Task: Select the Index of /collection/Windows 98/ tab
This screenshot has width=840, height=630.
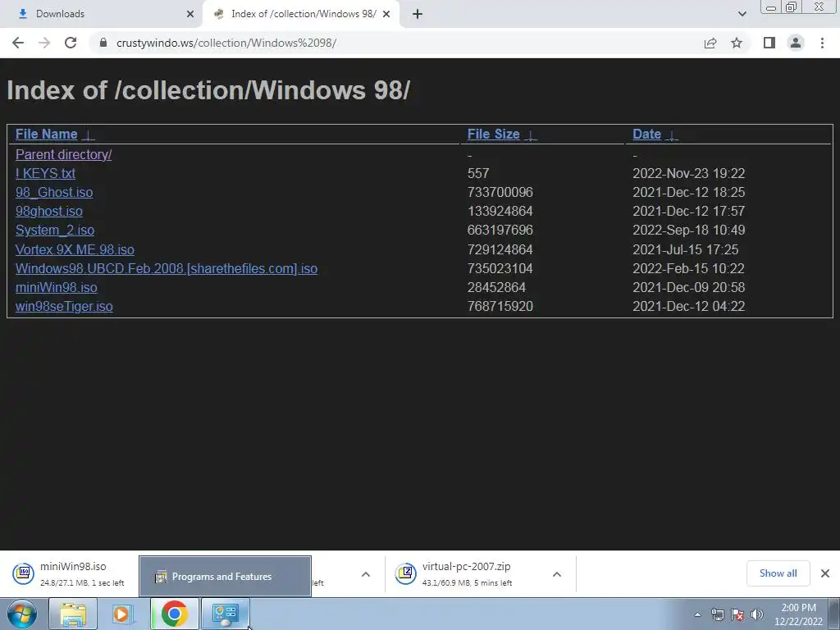Action: [x=300, y=14]
